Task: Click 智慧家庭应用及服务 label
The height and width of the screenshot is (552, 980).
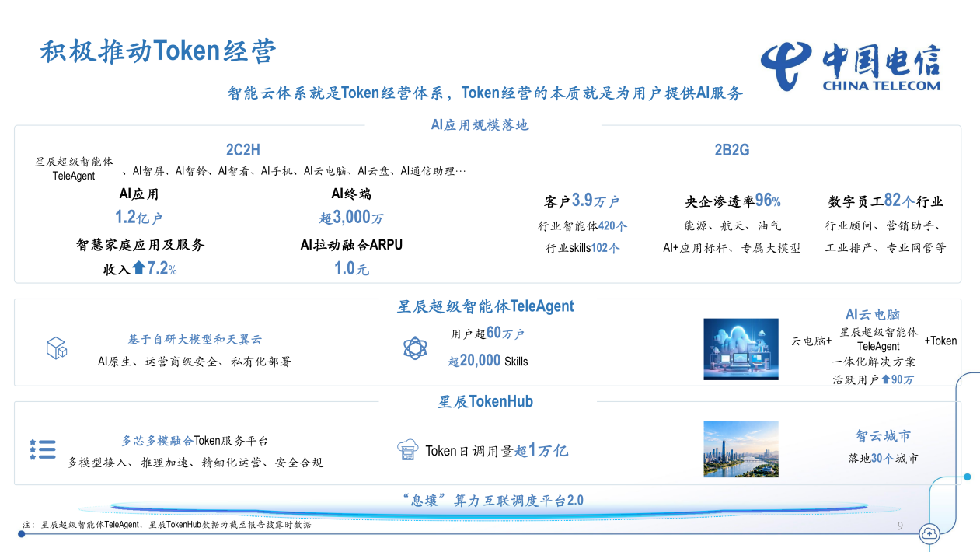Action: coord(140,245)
